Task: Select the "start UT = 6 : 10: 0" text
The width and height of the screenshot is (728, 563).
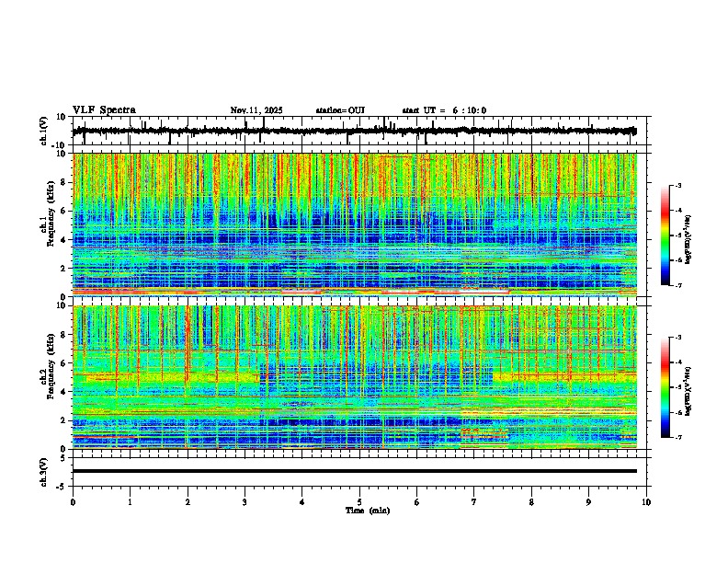Action: pyautogui.click(x=444, y=110)
